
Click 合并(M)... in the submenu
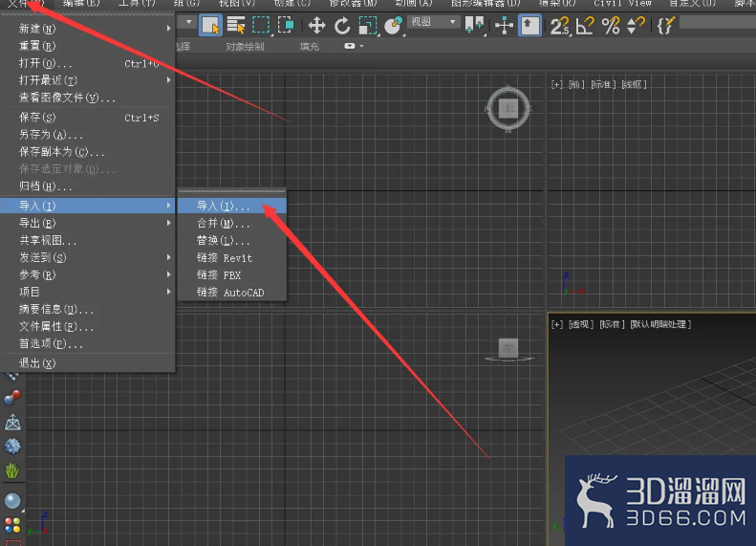pos(232,224)
